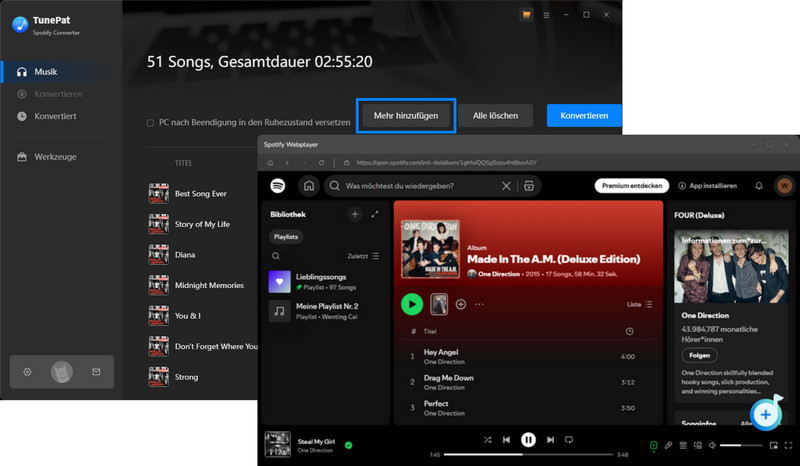Expand the Bibliothek panel with arrows icon
This screenshot has width=800, height=466.
point(375,214)
